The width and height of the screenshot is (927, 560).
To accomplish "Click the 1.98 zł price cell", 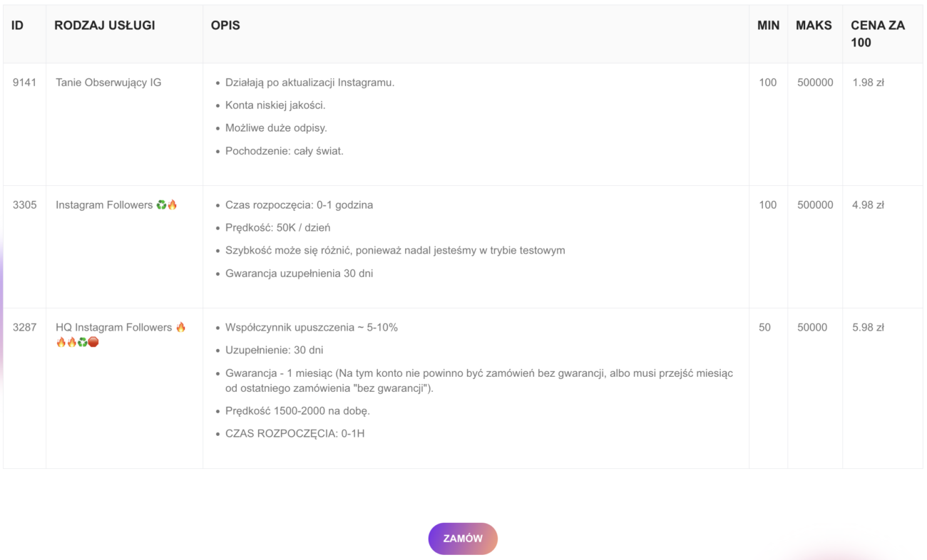I will [x=868, y=83].
